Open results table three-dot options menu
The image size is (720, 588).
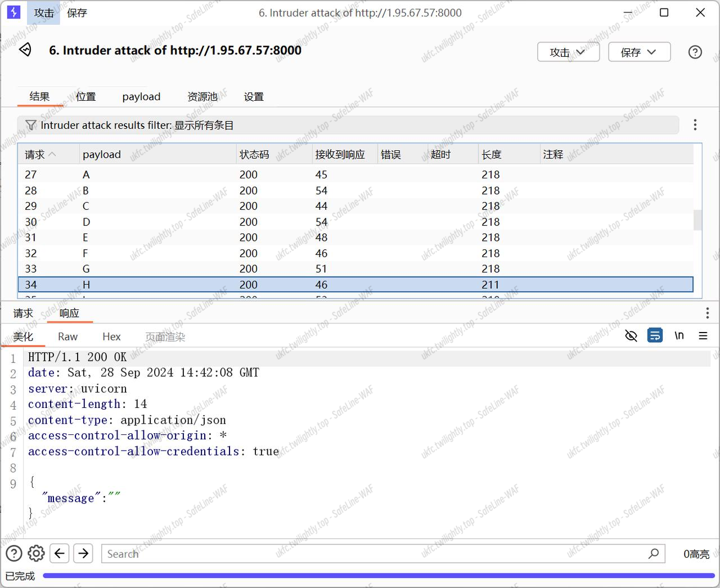[695, 125]
